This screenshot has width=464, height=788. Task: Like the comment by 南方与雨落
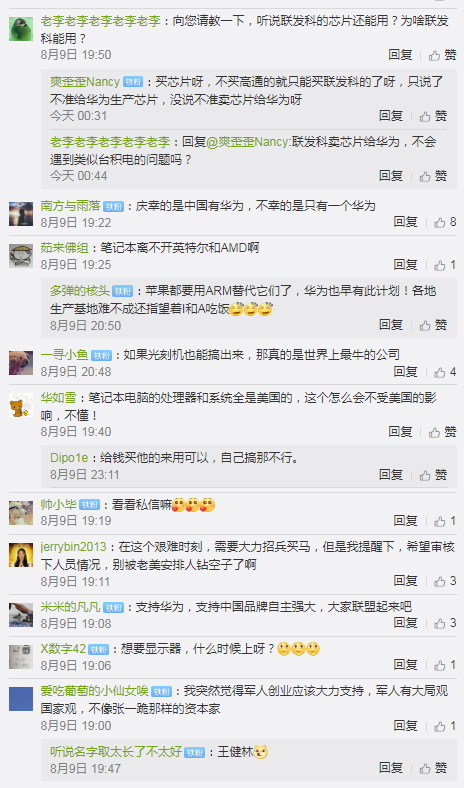(445, 222)
